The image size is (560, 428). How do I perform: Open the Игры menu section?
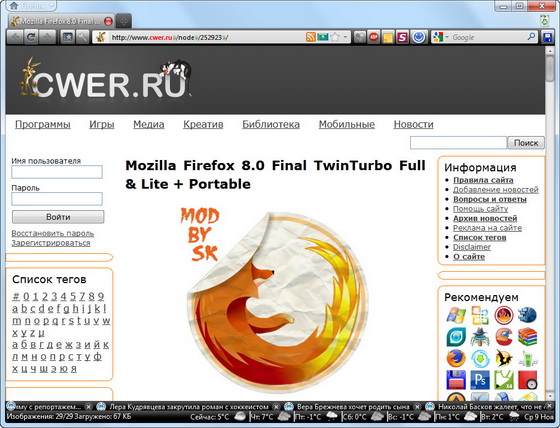(x=102, y=124)
